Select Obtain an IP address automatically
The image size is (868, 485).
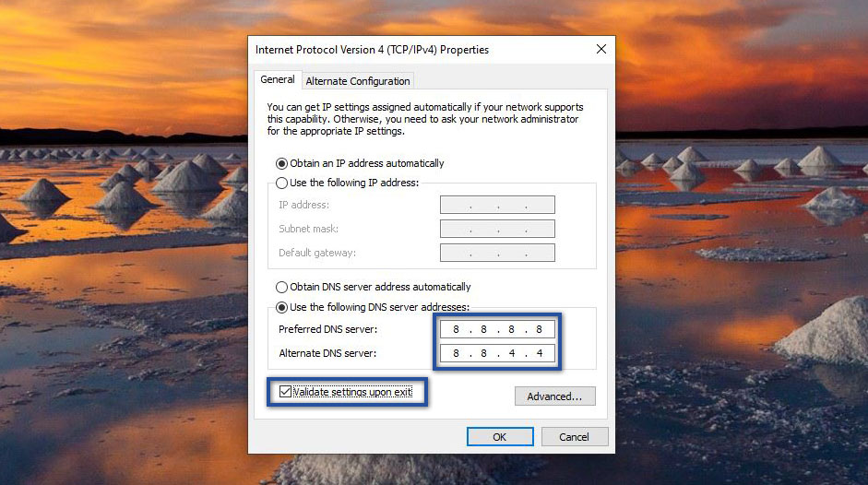(282, 163)
